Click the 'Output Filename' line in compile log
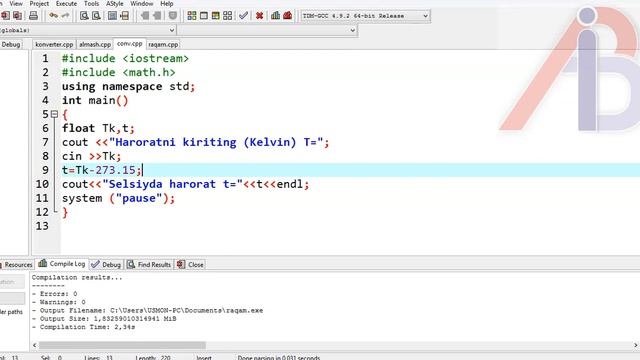This screenshot has height=360, width=640. (147, 311)
